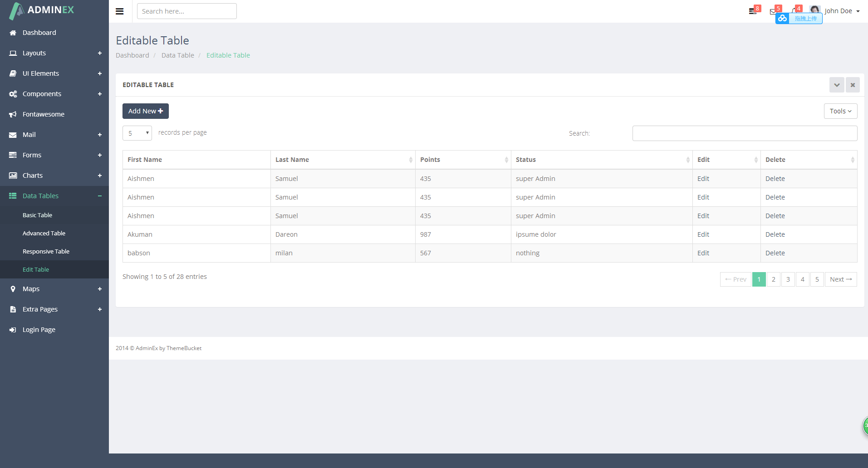
Task: Expand the Layouts sidebar menu
Action: click(x=54, y=53)
